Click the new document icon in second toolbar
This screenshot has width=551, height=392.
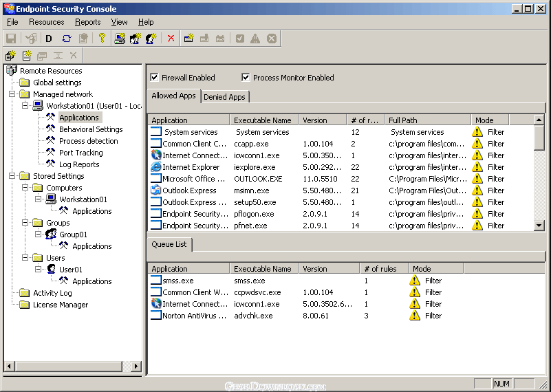coord(27,56)
